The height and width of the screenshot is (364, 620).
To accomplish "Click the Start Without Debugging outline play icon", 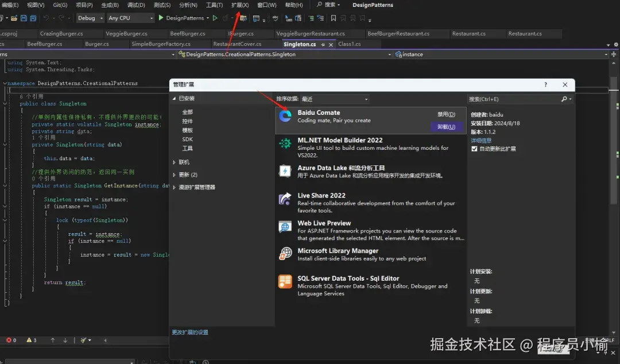I will pos(215,18).
